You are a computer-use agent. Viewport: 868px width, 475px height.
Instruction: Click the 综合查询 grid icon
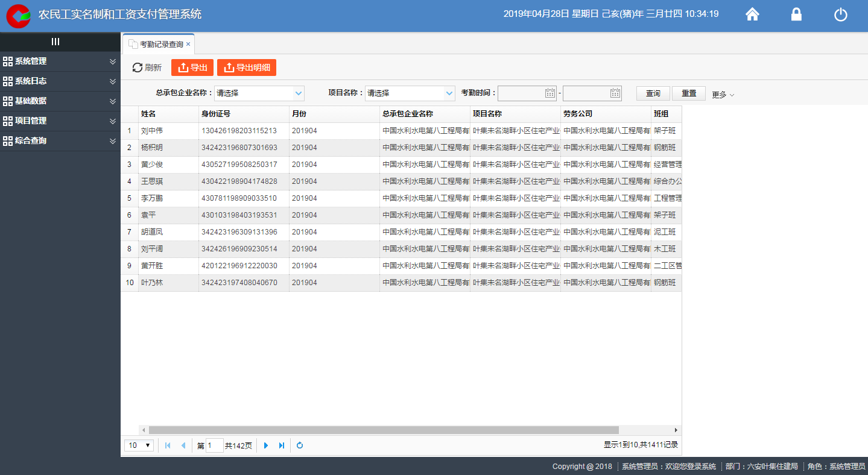point(8,141)
